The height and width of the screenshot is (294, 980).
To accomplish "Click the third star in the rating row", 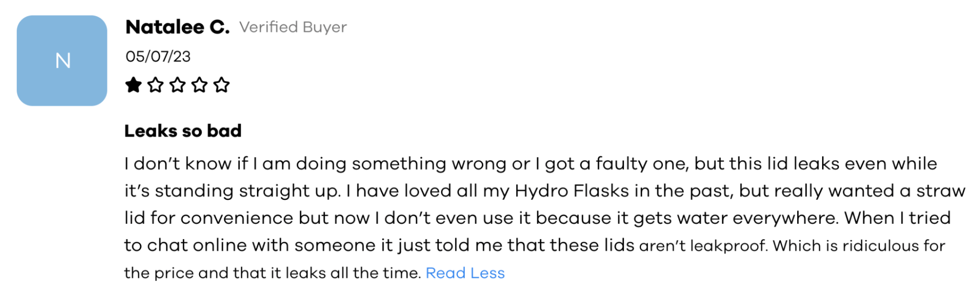I will click(177, 84).
